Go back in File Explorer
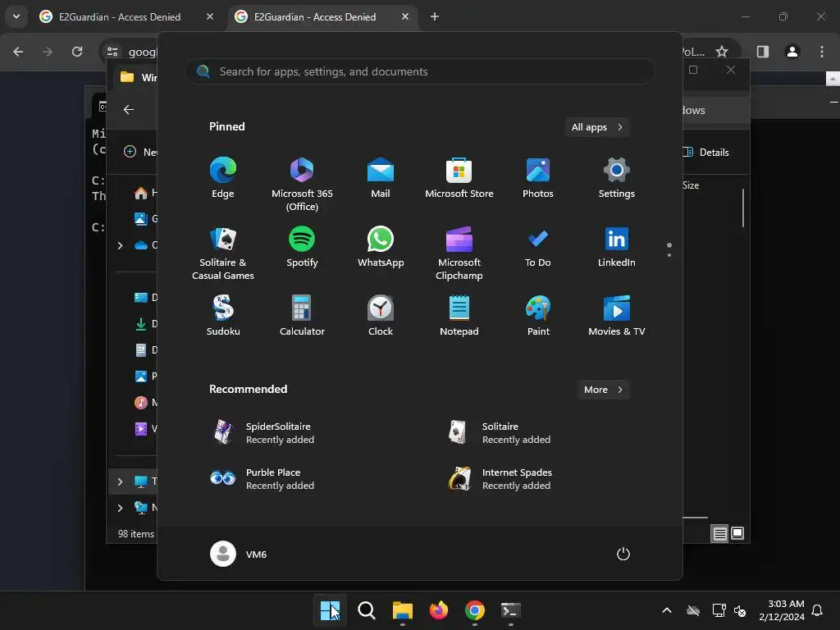This screenshot has width=840, height=630. (x=129, y=110)
